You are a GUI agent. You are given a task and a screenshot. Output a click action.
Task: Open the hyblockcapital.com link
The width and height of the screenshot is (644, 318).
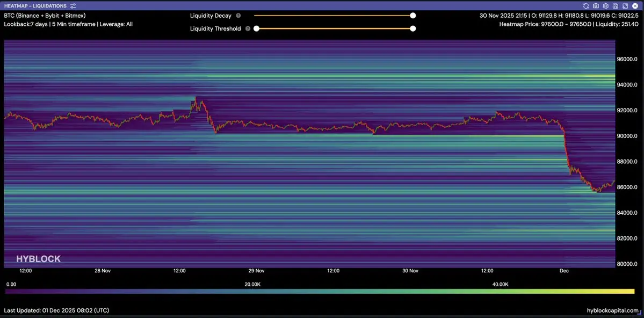coord(613,310)
